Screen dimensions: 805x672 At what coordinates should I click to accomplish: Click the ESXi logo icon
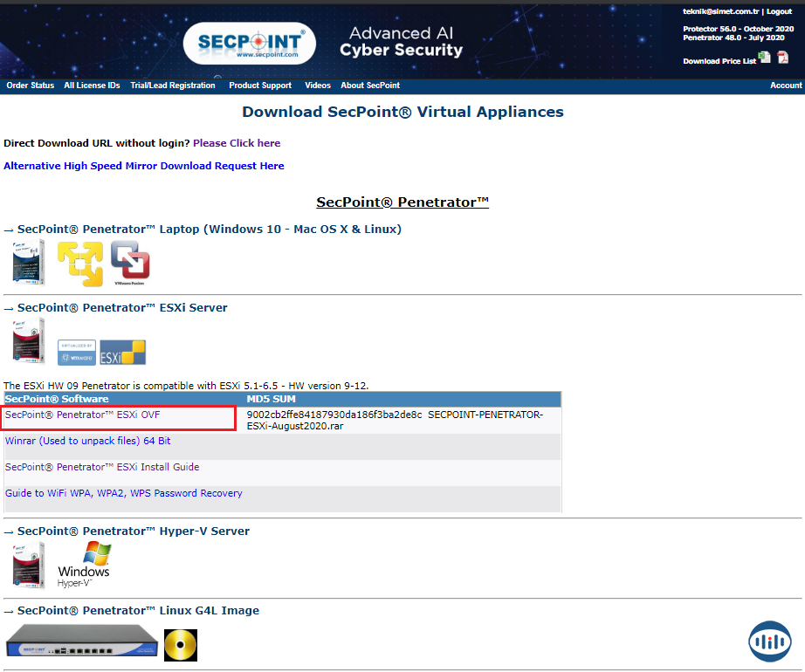[122, 352]
